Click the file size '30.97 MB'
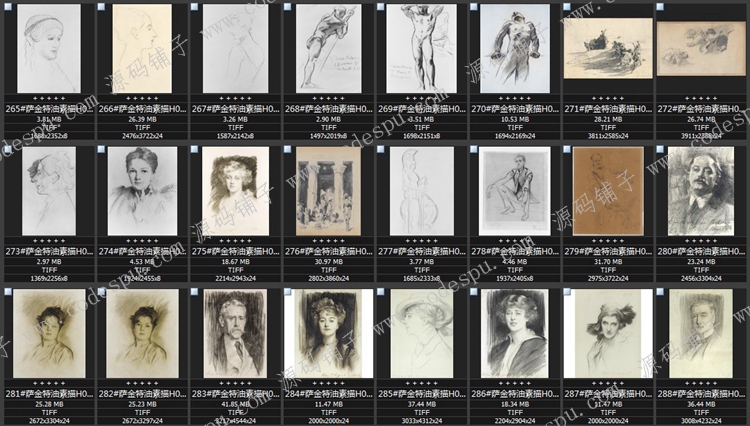The height and width of the screenshot is (426, 750). coord(329,262)
